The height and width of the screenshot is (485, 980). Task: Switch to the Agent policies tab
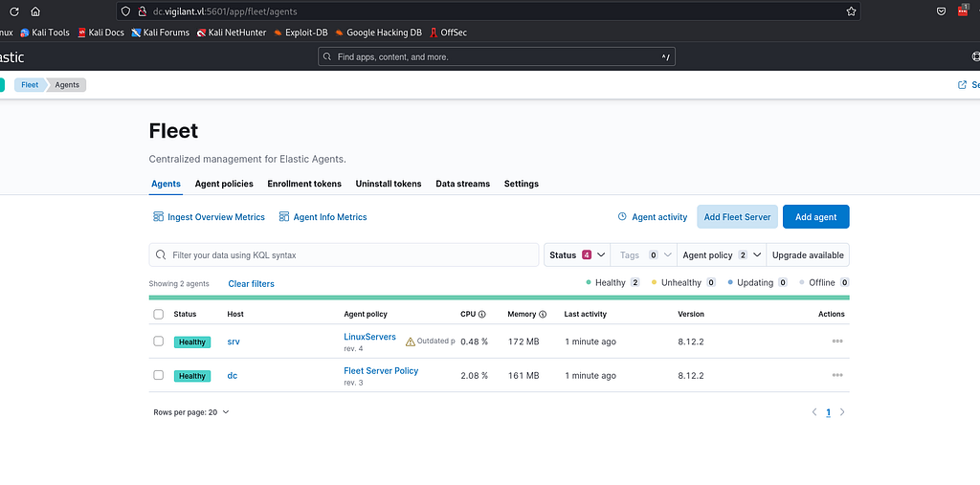(x=224, y=184)
